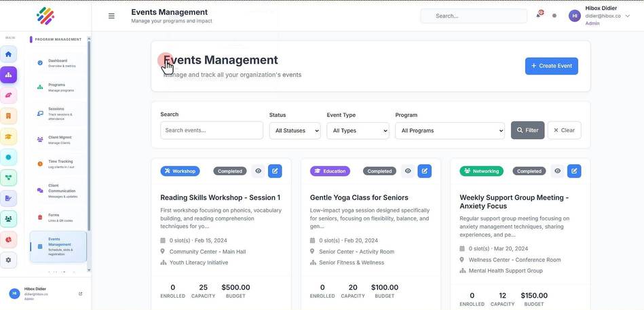The height and width of the screenshot is (310, 644).
Task: Click the sidebar vertical scrollbar
Action: [89, 136]
